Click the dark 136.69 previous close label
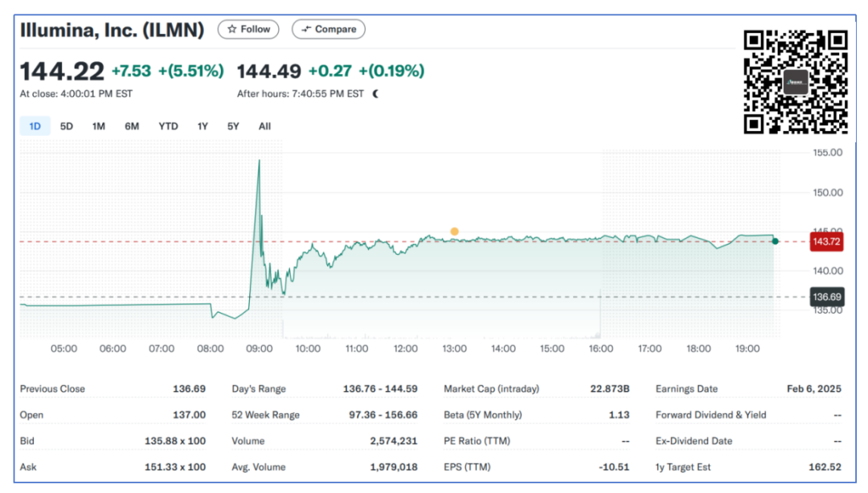Image resolution: width=868 pixels, height=493 pixels. point(826,297)
